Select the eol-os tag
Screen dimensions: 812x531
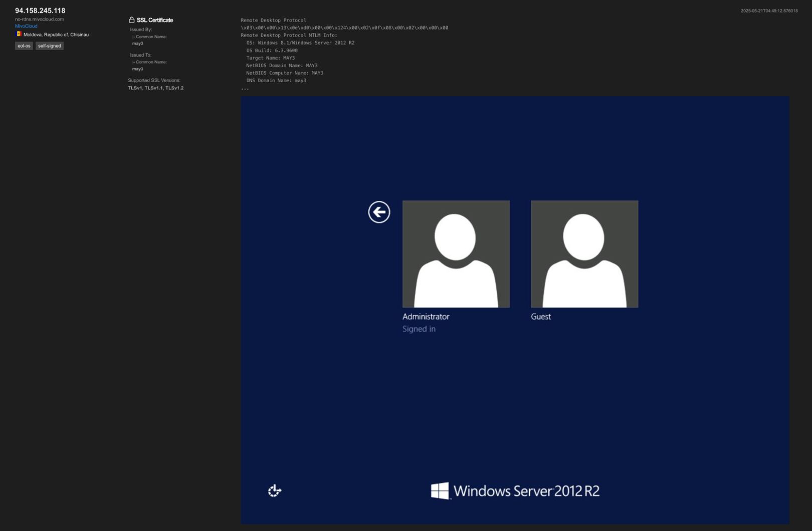[x=24, y=46]
